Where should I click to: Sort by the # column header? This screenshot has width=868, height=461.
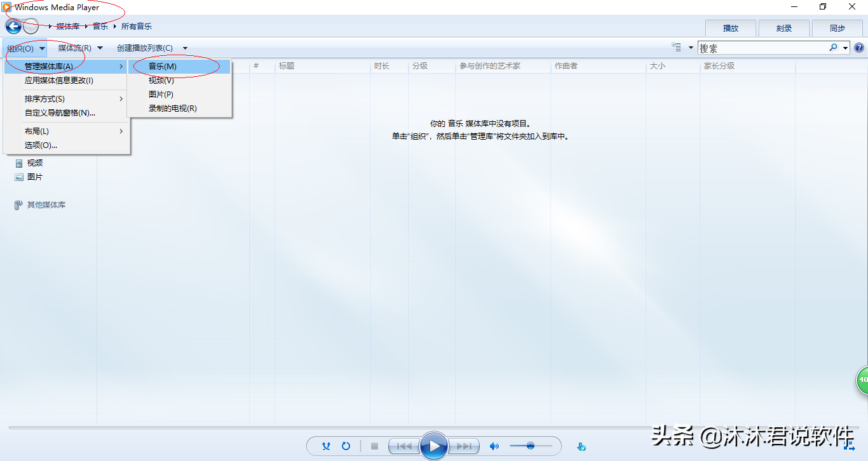click(262, 66)
